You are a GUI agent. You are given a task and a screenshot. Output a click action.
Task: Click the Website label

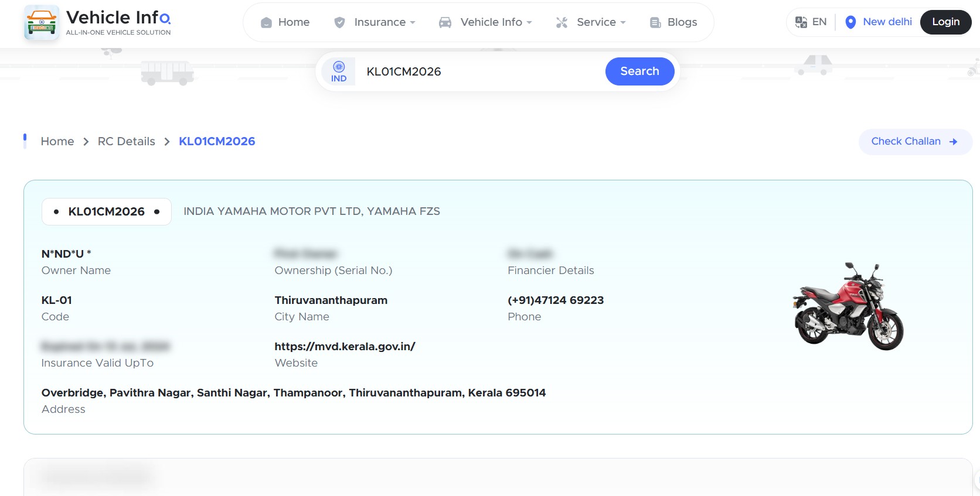(x=296, y=363)
